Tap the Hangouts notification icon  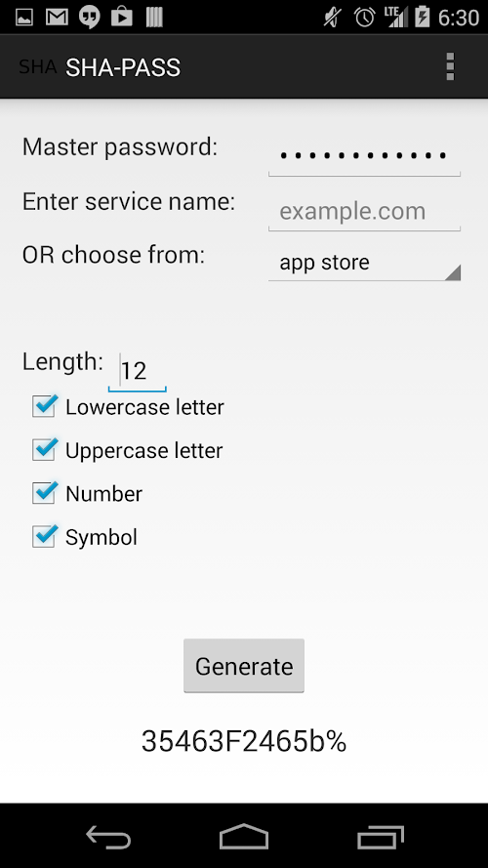89,18
